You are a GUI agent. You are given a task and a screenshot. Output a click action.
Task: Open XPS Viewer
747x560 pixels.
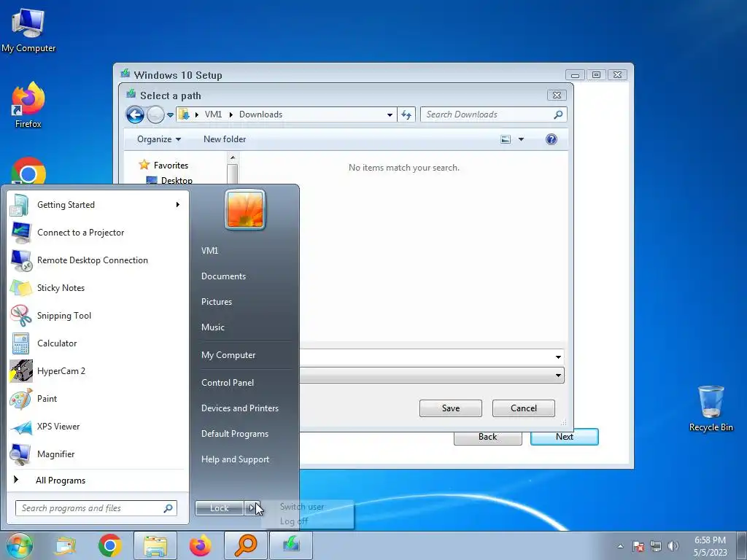(58, 426)
